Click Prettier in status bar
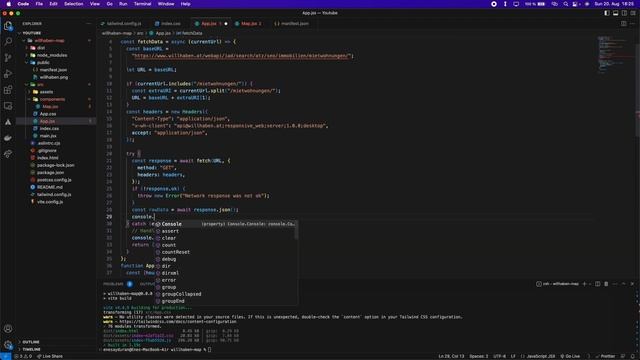The width and height of the screenshot is (640, 360). pyautogui.click(x=605, y=356)
